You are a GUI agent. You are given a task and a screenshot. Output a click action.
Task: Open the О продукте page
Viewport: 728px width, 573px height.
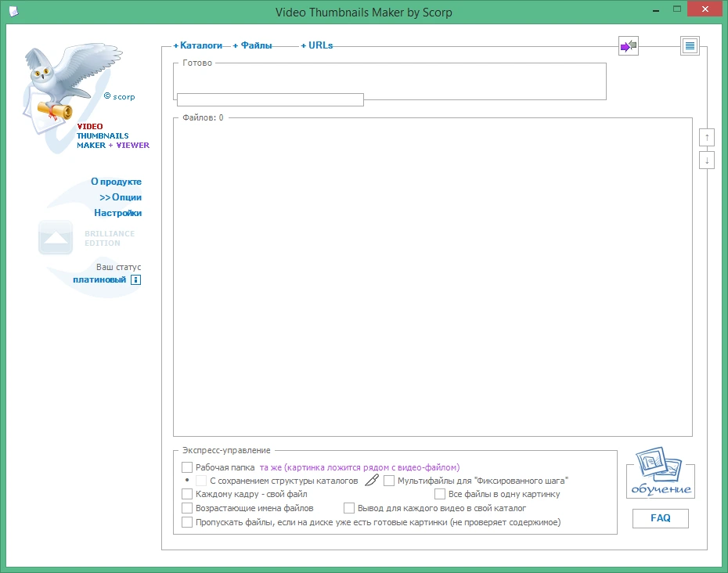[116, 182]
